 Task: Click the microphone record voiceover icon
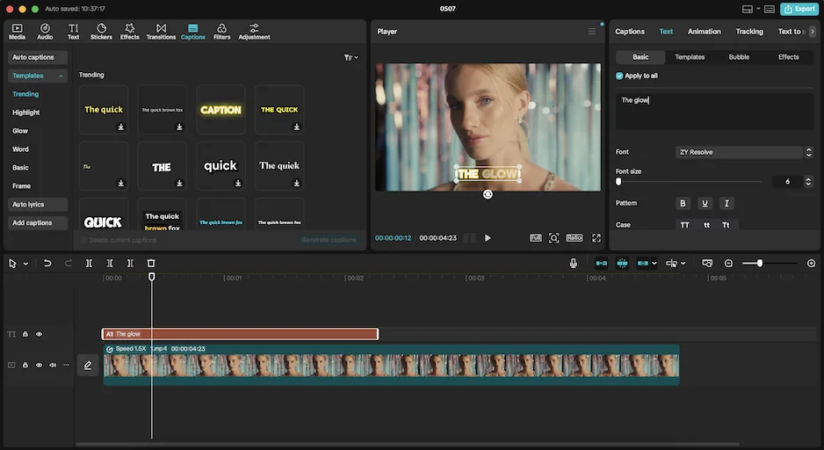[573, 263]
